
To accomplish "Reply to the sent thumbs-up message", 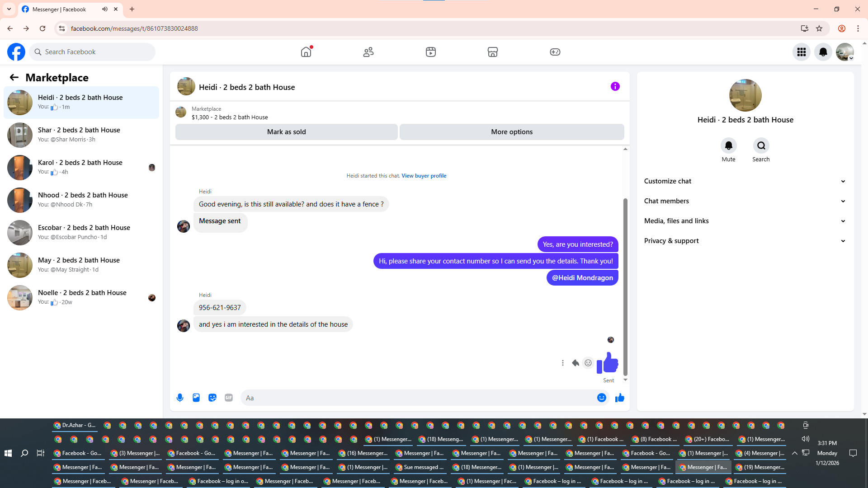I will 576,363.
